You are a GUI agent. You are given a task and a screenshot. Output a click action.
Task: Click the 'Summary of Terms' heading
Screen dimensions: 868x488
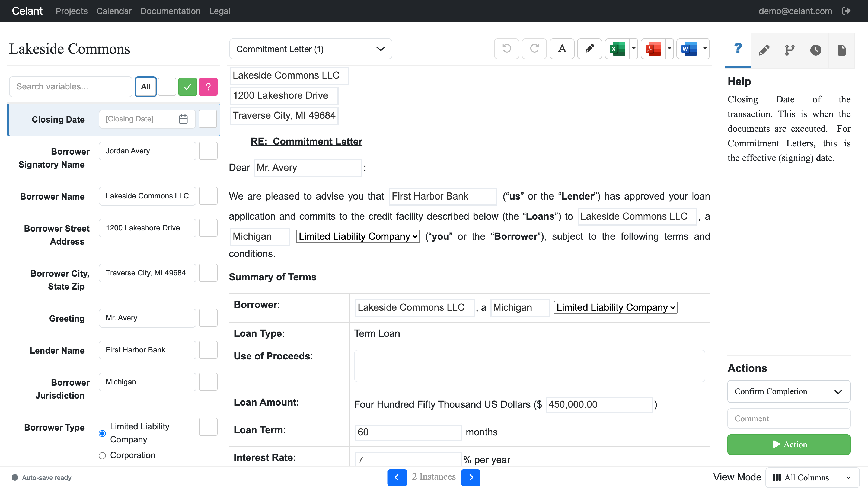point(273,277)
